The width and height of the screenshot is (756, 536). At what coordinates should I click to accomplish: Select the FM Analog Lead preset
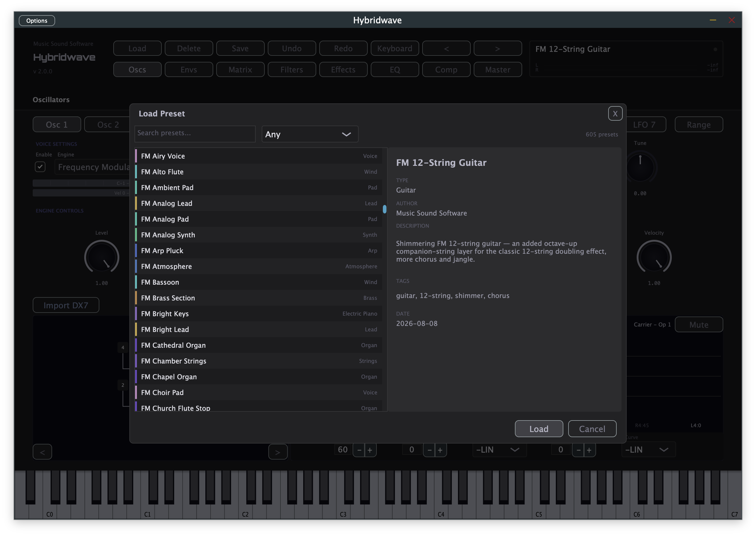258,203
